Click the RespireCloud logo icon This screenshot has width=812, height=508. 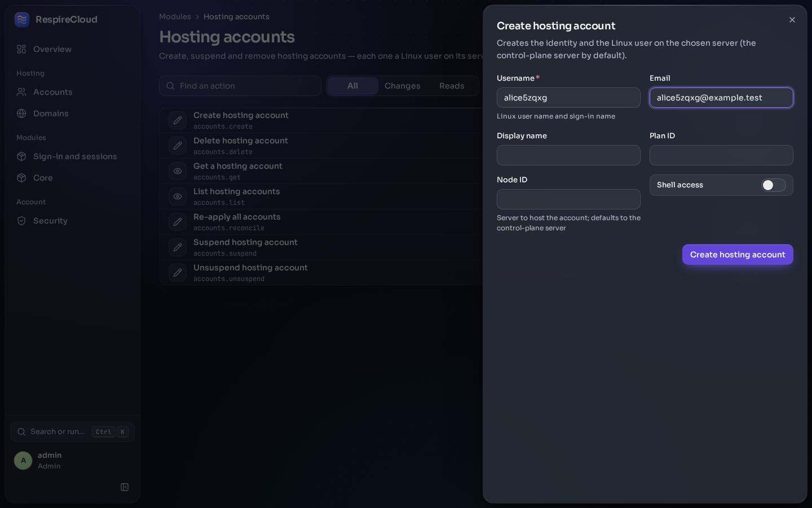tap(22, 20)
